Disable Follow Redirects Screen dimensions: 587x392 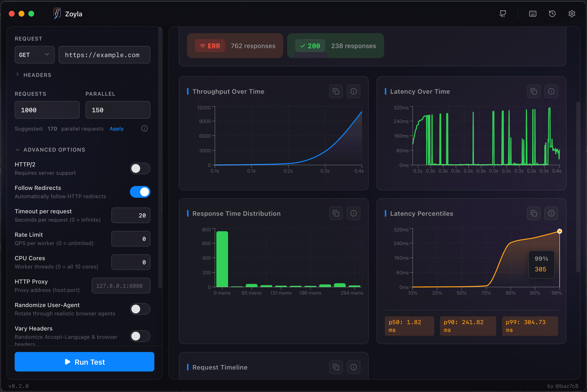(140, 192)
